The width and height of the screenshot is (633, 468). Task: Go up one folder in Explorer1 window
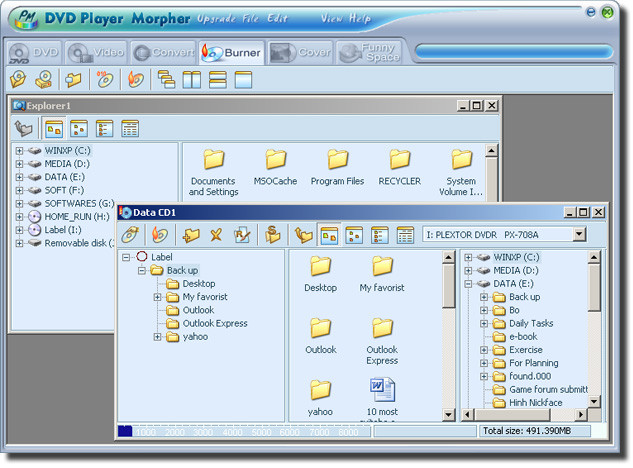pyautogui.click(x=23, y=129)
